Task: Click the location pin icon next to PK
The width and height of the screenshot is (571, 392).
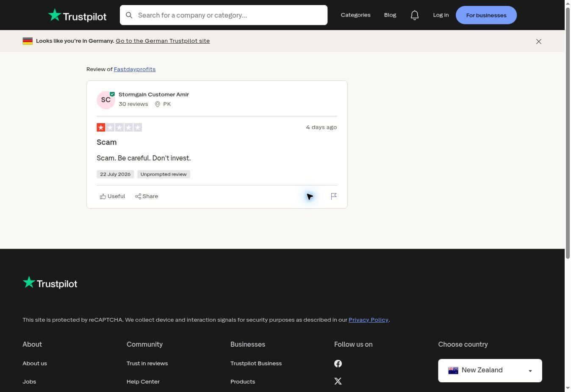Action: (x=158, y=104)
